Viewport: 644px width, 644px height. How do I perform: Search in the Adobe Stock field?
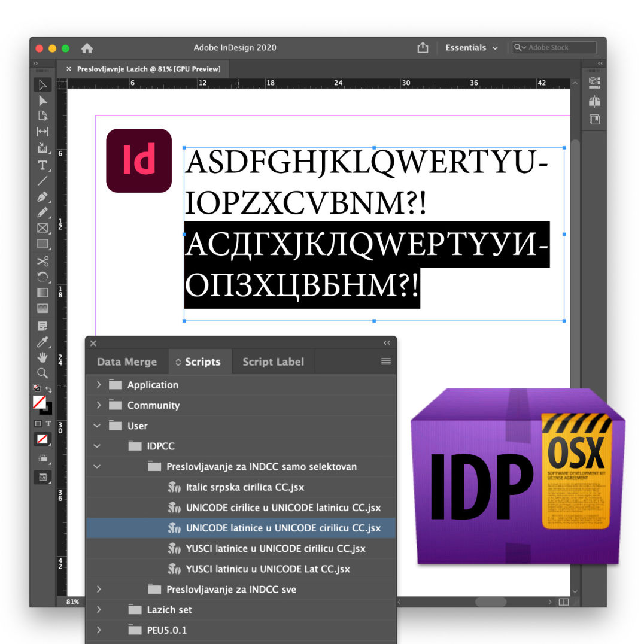pos(554,48)
